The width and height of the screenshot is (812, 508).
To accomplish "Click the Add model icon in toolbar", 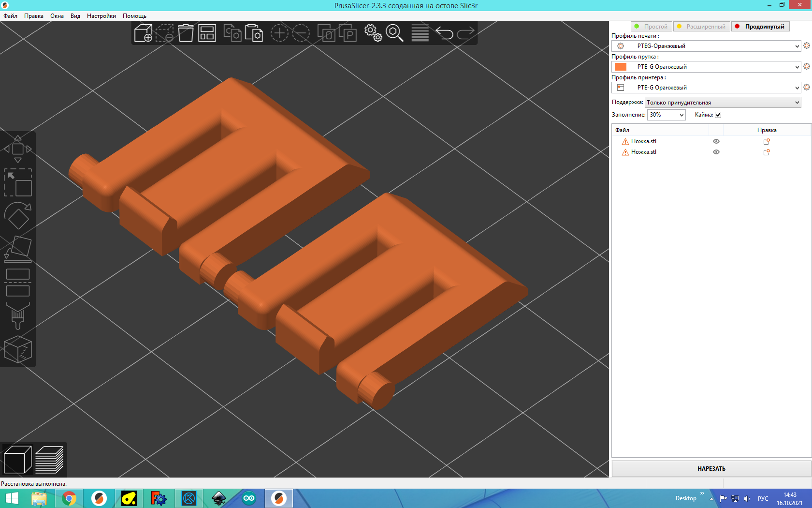I will point(143,33).
